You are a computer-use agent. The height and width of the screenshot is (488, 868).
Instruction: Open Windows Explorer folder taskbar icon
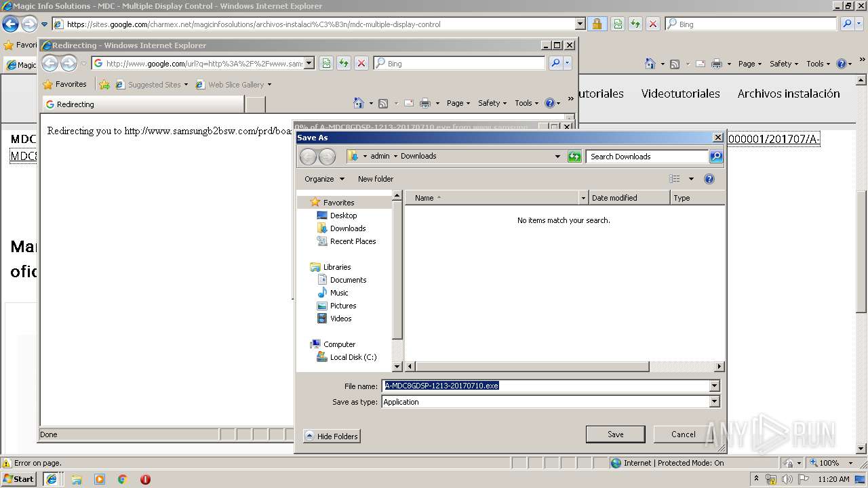(x=77, y=479)
